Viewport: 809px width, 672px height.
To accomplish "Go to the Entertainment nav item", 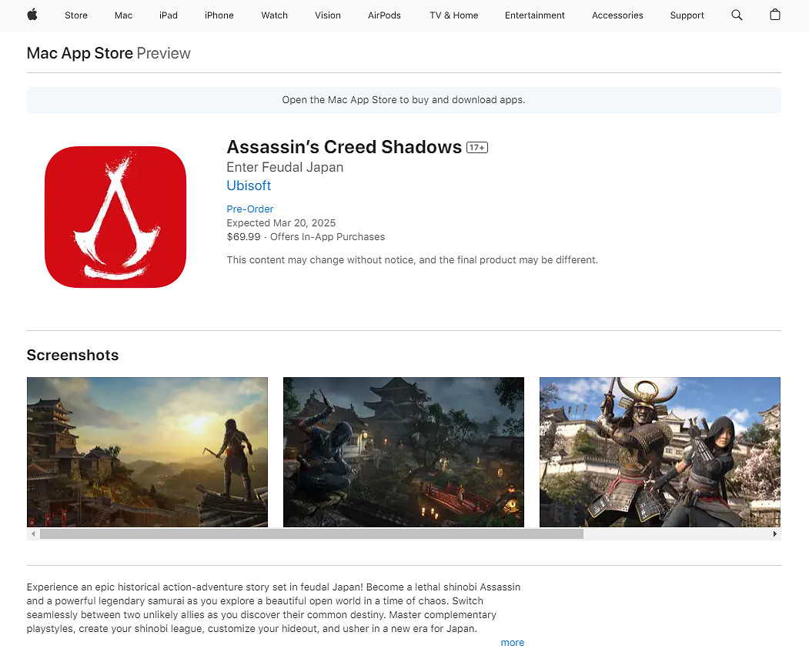I will [x=534, y=15].
